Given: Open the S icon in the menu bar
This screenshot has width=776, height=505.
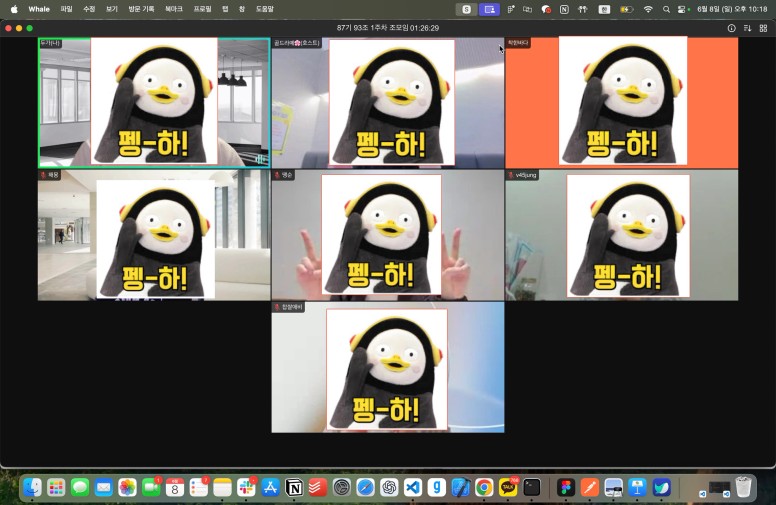Looking at the screenshot, I should coord(466,9).
